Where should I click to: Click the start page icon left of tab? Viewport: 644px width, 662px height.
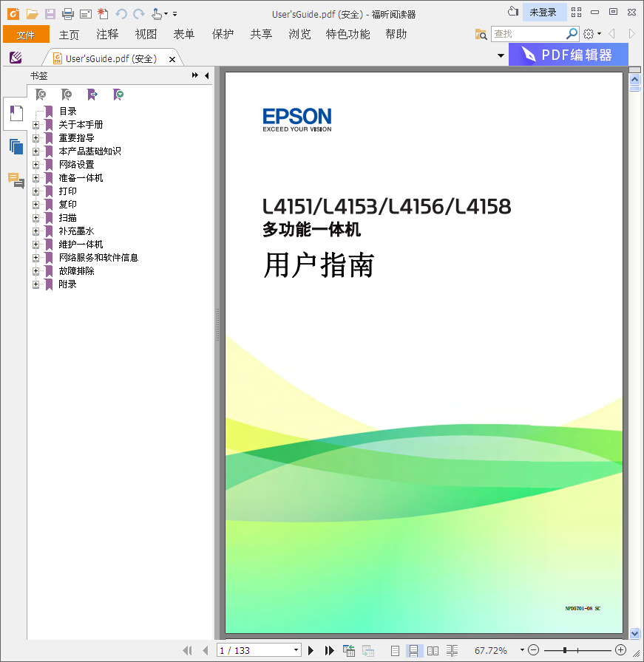16,58
